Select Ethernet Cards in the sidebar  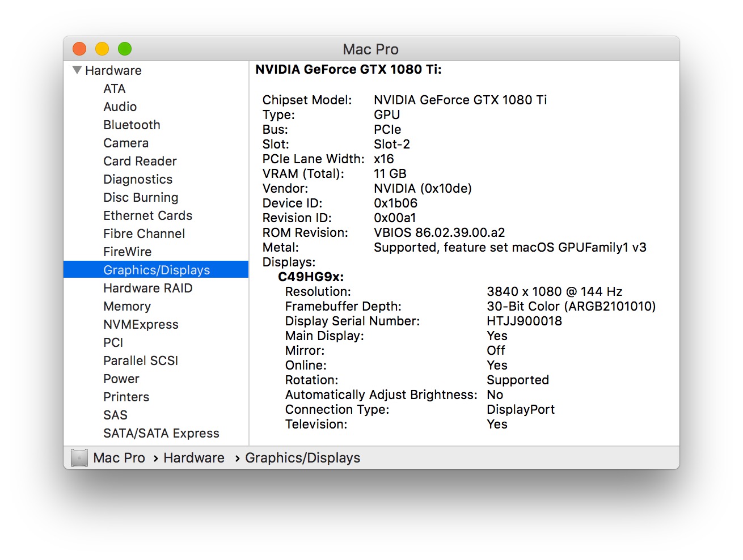click(148, 216)
